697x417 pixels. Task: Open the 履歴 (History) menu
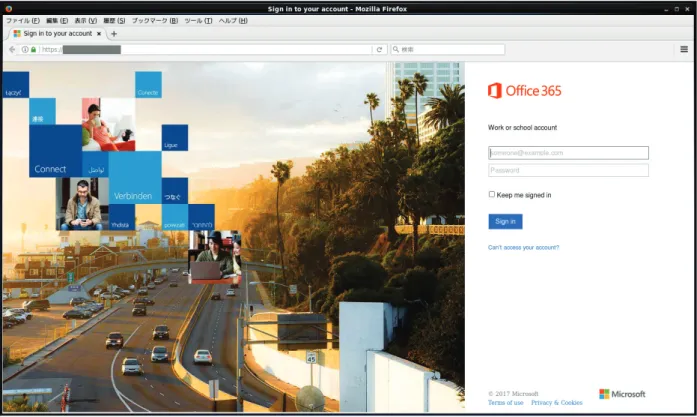[x=114, y=20]
